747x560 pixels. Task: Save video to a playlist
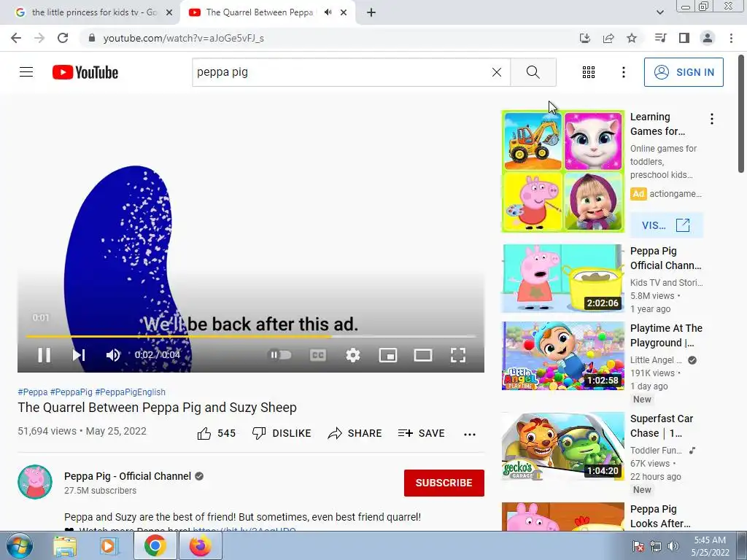point(422,433)
